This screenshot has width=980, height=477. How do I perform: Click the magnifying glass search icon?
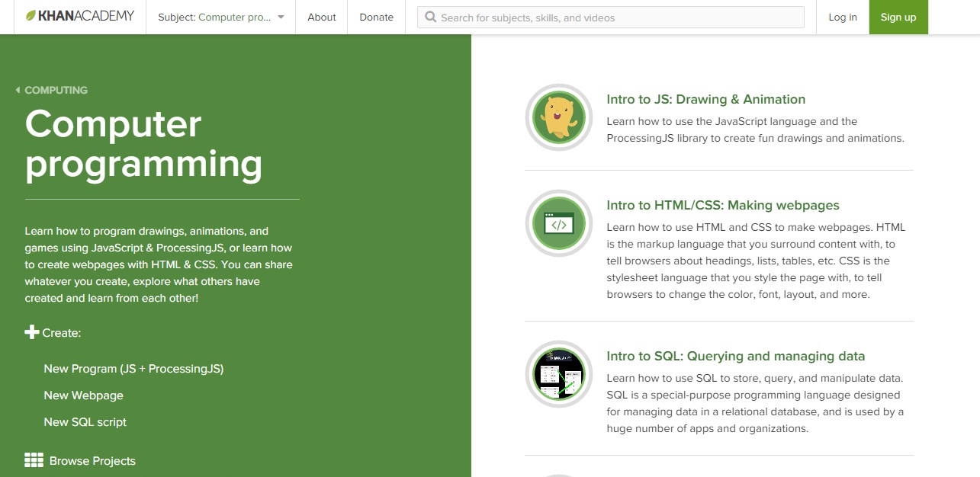click(x=431, y=17)
